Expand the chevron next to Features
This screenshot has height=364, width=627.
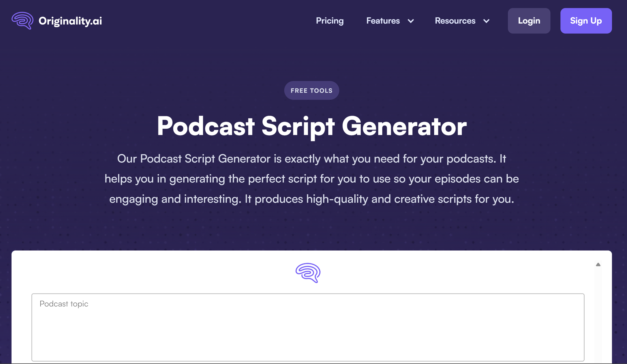point(411,21)
